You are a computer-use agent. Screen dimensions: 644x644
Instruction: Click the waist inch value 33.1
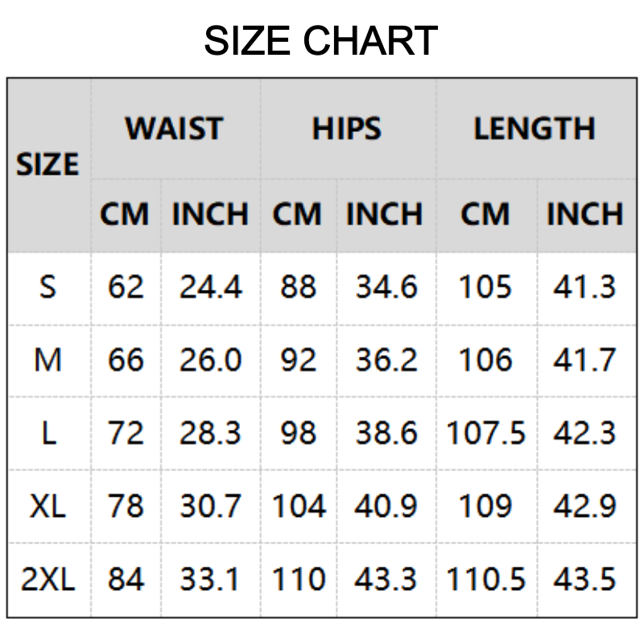pos(209,579)
